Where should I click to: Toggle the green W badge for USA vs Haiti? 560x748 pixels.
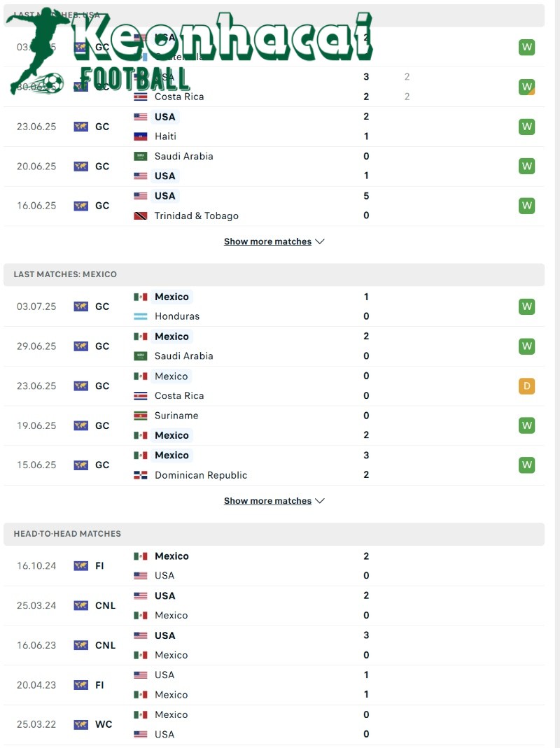point(526,127)
